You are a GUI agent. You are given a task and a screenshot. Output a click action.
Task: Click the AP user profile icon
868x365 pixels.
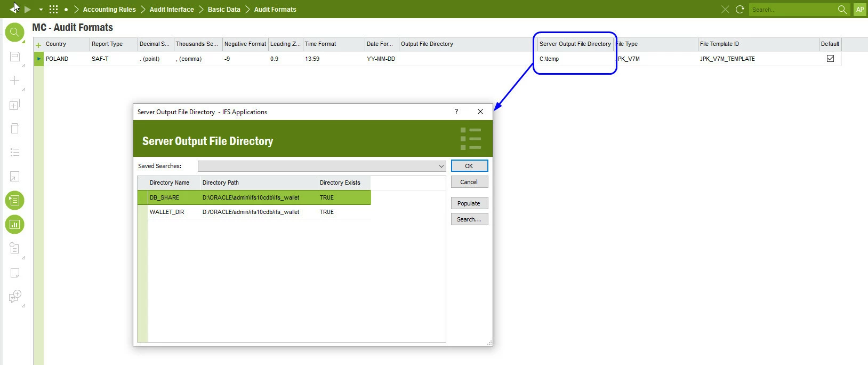point(859,9)
